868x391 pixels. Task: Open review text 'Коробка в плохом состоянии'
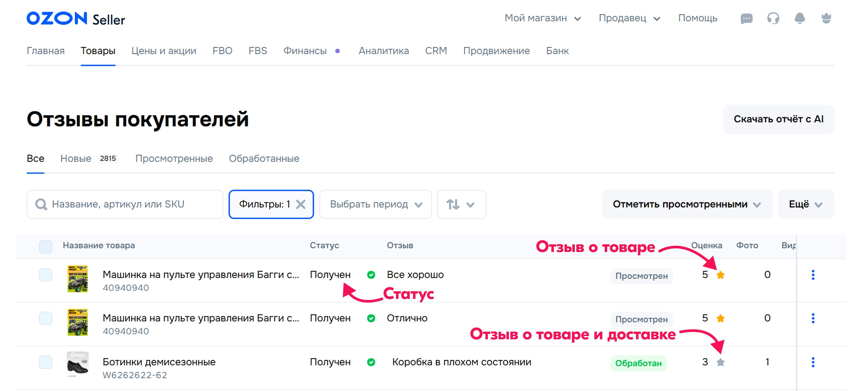(x=462, y=362)
